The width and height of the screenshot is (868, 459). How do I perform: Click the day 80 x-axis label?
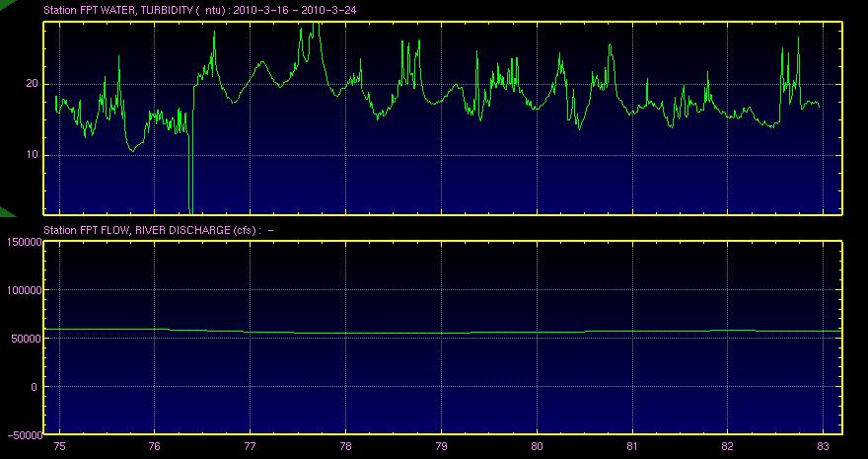537,447
